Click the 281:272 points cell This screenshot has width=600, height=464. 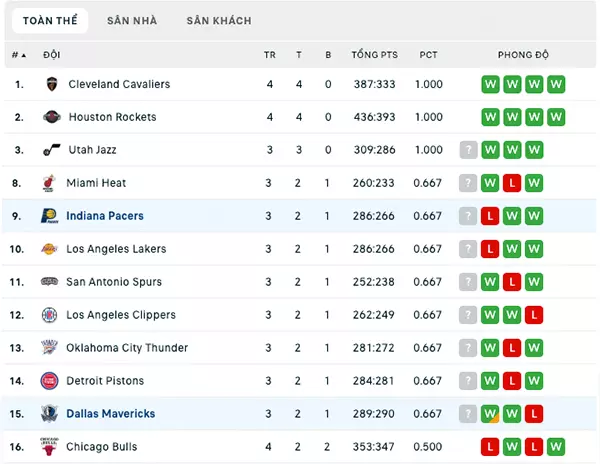pos(373,348)
